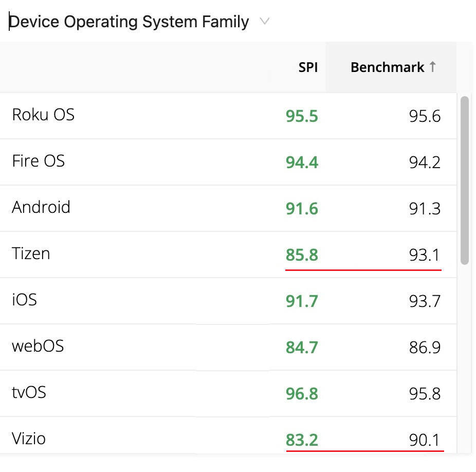Select the Roku OS row

click(43, 115)
